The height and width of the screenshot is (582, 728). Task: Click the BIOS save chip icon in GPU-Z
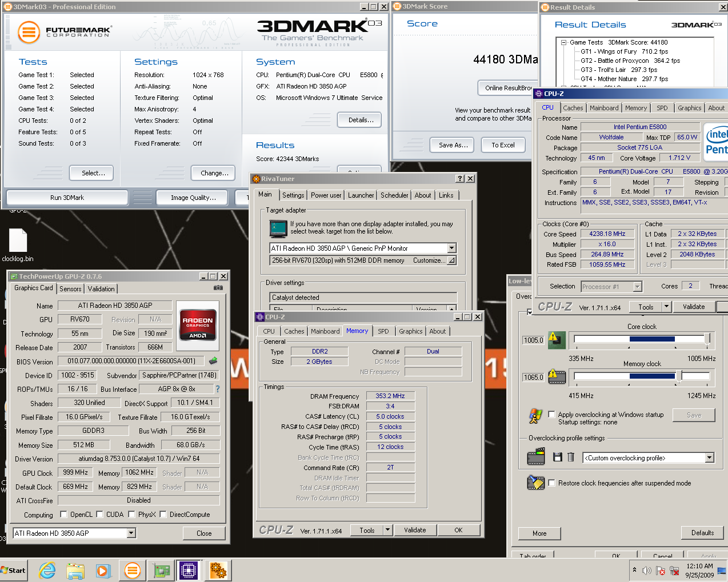213,361
